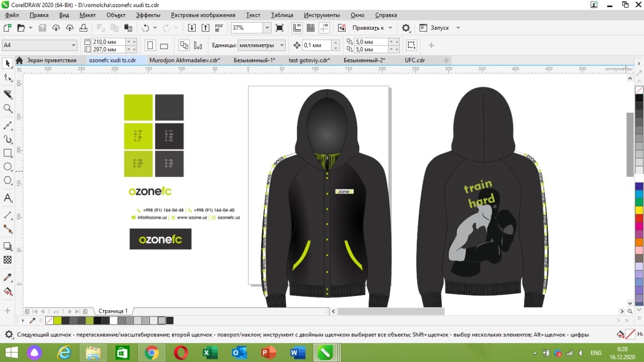Screen dimensions: 644x362
Task: Select the Parallel Dimension tool
Action: click(8, 215)
